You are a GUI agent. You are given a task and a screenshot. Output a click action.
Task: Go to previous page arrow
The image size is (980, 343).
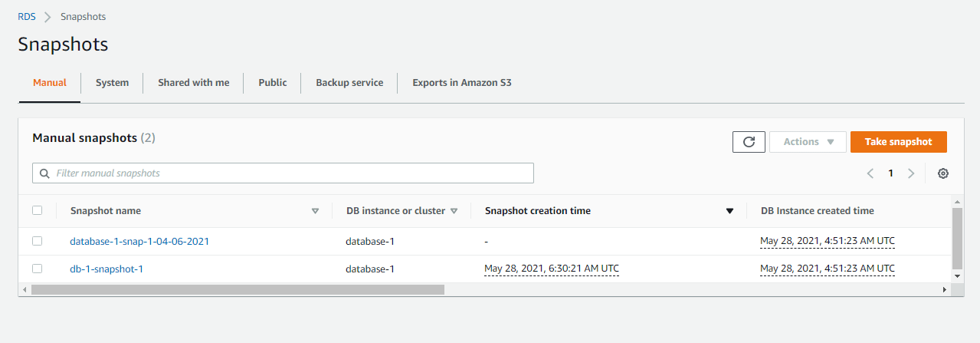pyautogui.click(x=870, y=173)
